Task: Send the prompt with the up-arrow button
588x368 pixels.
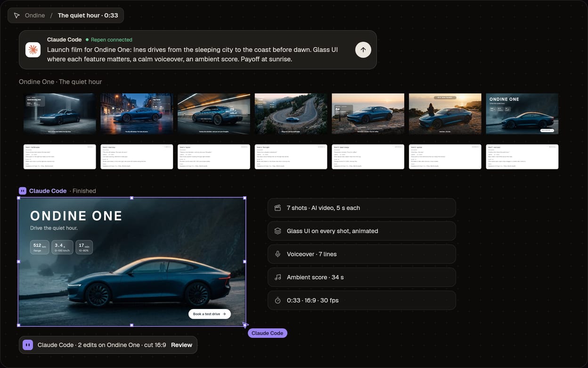Action: pyautogui.click(x=363, y=50)
